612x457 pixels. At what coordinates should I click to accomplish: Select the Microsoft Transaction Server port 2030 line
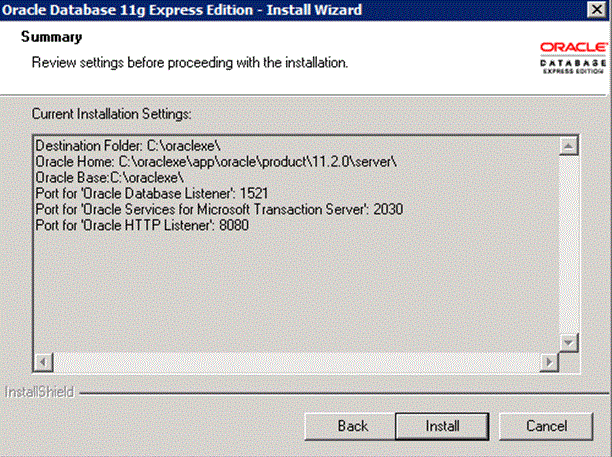(x=219, y=210)
